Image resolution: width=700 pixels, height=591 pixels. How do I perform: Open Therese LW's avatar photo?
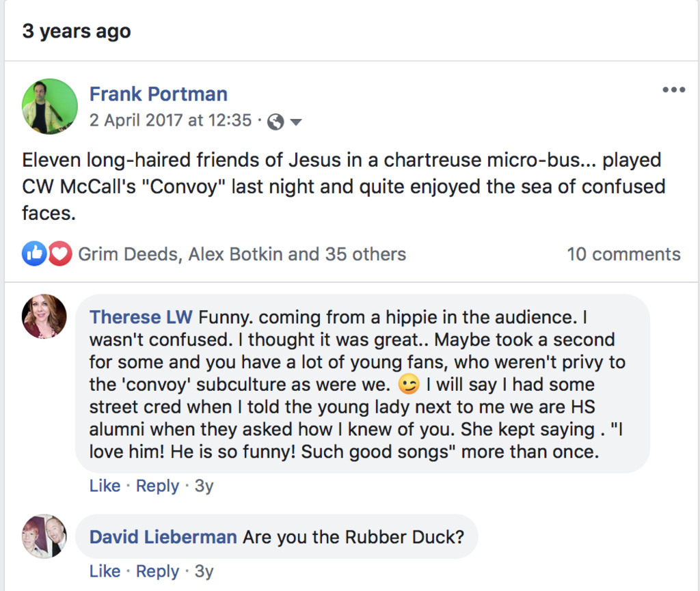pyautogui.click(x=44, y=316)
